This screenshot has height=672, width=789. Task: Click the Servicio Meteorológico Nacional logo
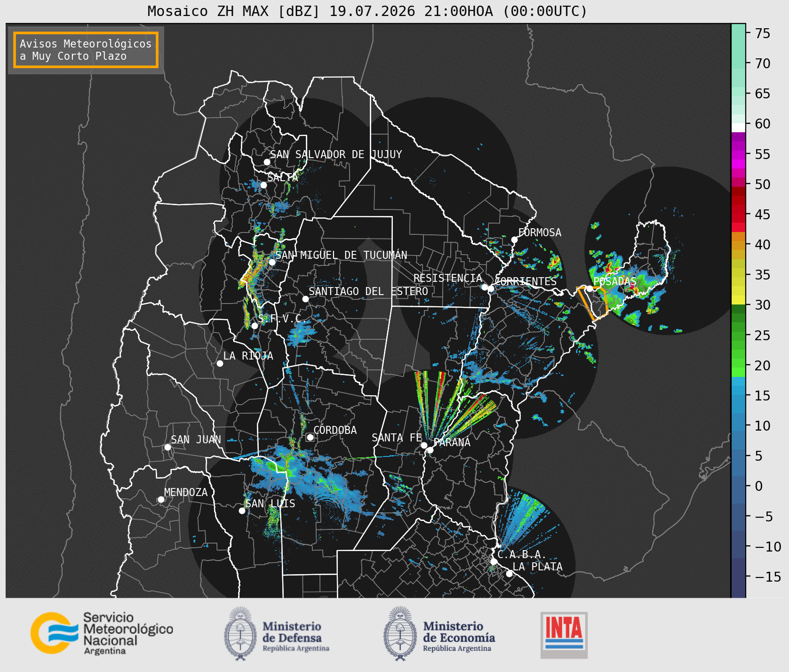pyautogui.click(x=102, y=633)
